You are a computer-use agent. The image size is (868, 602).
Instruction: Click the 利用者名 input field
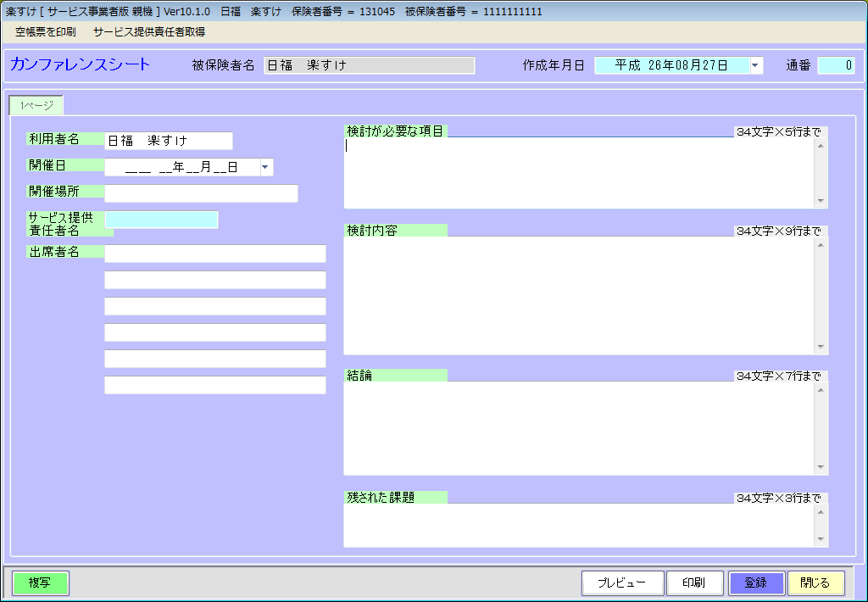pos(169,141)
